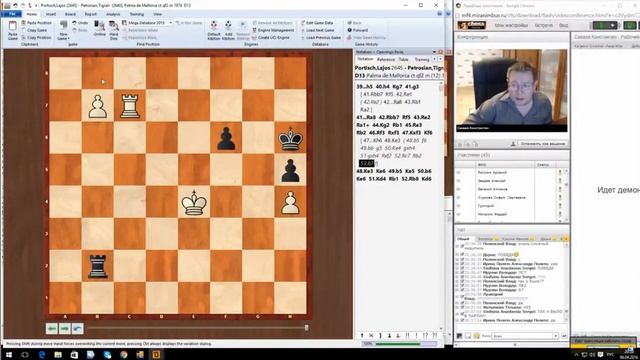Select the first participant's round marker

[x=458, y=172]
